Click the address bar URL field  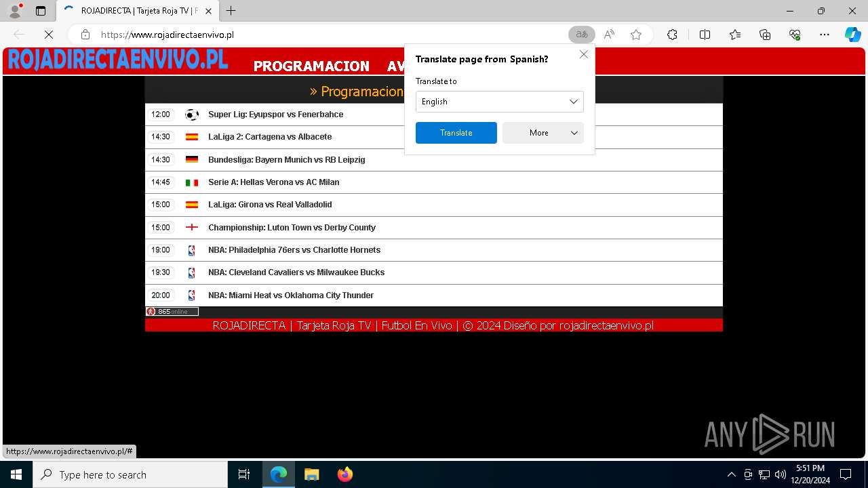tap(332, 35)
